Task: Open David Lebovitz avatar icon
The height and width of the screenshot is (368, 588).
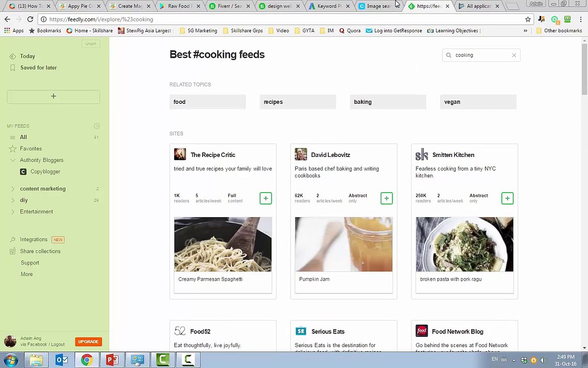Action: pyautogui.click(x=301, y=154)
